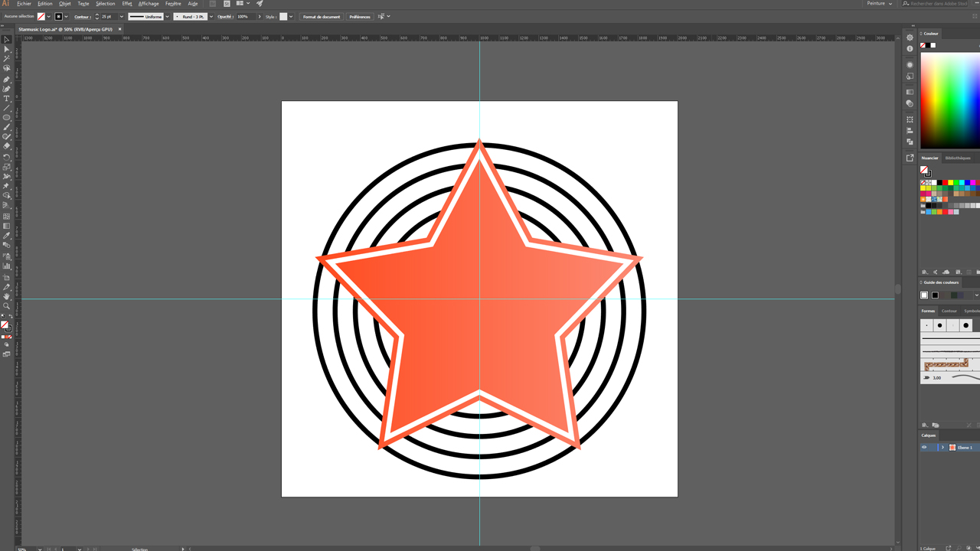
Task: Click the Préférences button
Action: pyautogui.click(x=360, y=17)
